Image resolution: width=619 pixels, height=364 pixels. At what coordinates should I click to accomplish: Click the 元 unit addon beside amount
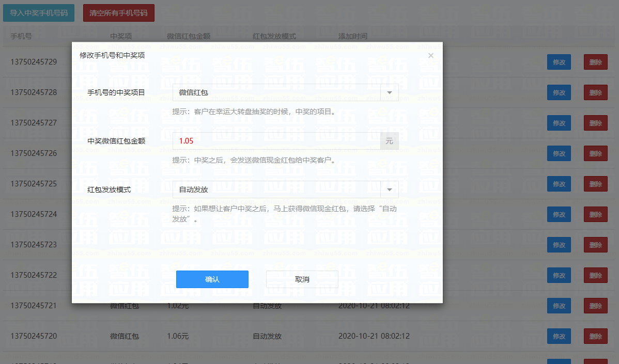coord(389,141)
